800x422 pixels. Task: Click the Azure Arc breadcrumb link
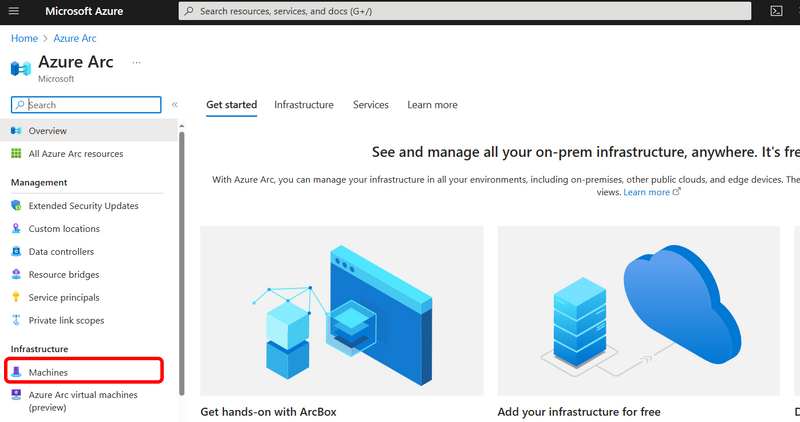tap(75, 38)
